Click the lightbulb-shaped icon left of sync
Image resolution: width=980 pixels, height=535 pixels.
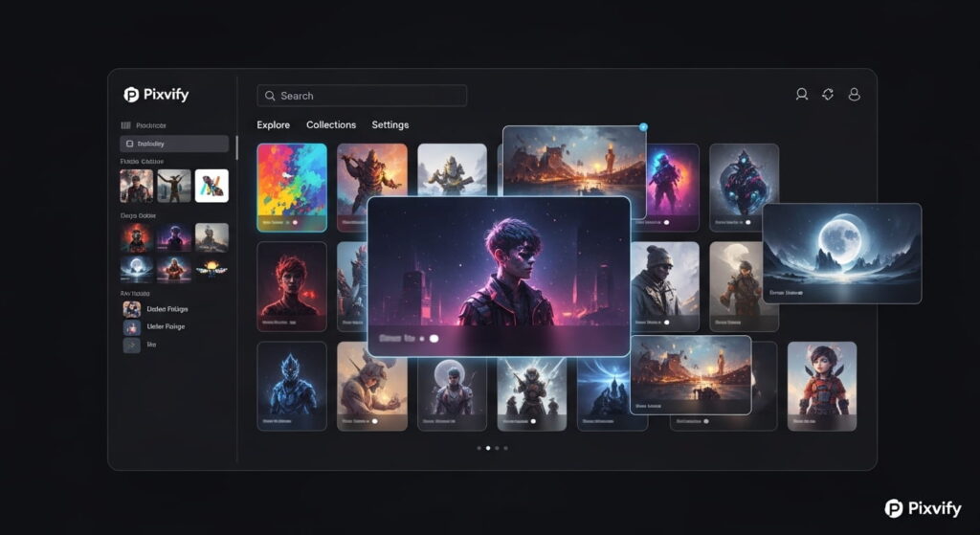point(801,95)
